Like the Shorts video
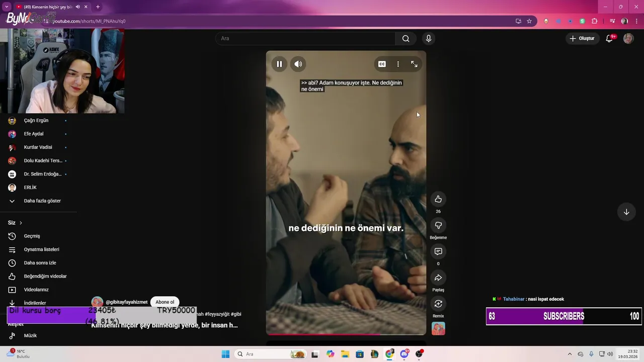The image size is (644, 362). click(x=438, y=199)
